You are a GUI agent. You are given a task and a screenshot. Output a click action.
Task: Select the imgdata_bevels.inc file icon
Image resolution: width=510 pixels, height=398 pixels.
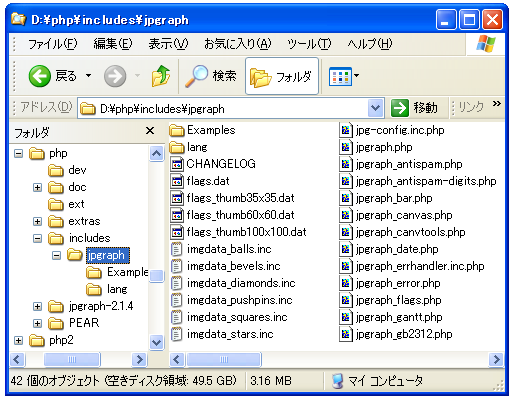pos(176,266)
